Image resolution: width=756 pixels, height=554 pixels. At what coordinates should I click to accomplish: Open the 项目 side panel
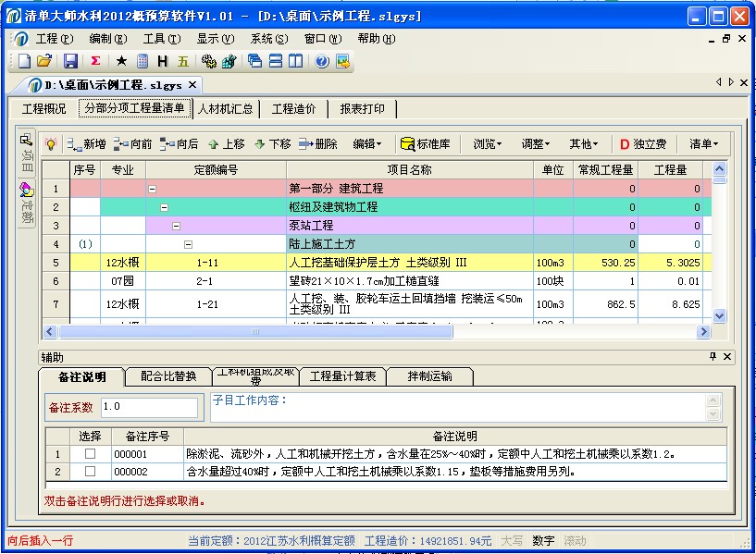pyautogui.click(x=27, y=154)
